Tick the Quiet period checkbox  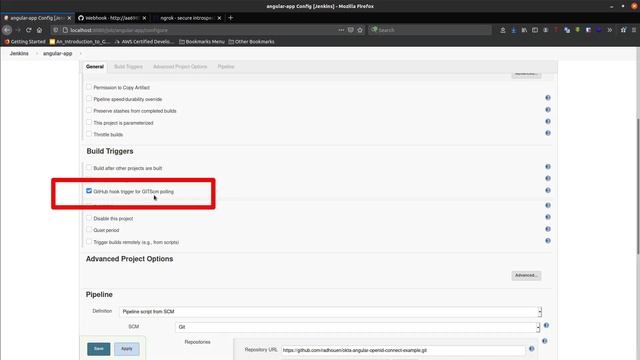coord(89,230)
